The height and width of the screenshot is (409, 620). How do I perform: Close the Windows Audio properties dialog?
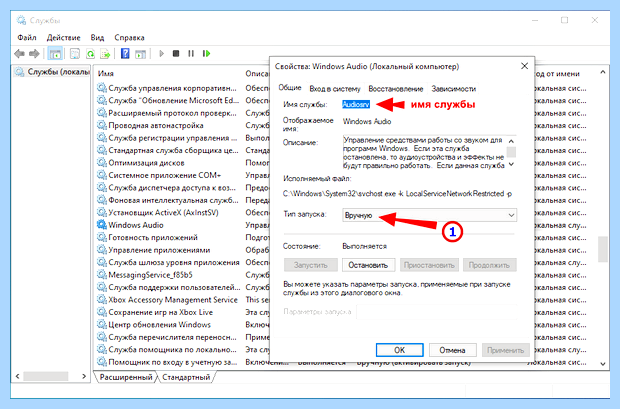pos(524,66)
